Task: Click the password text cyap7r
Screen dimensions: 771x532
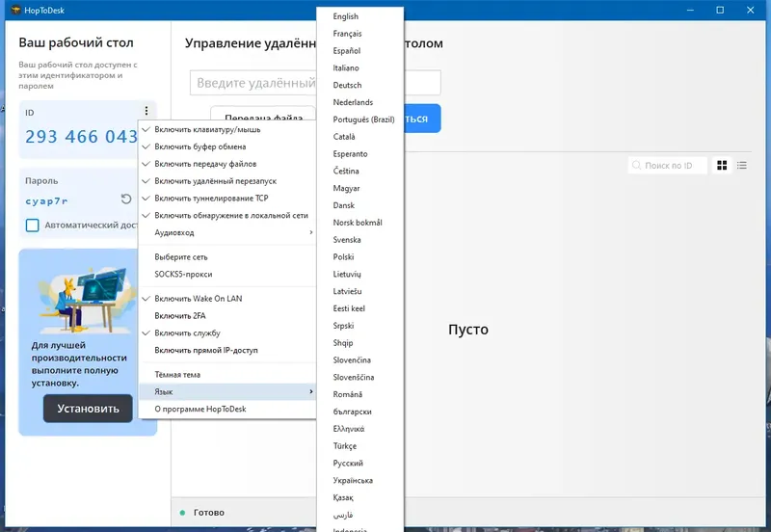Action: pos(46,201)
